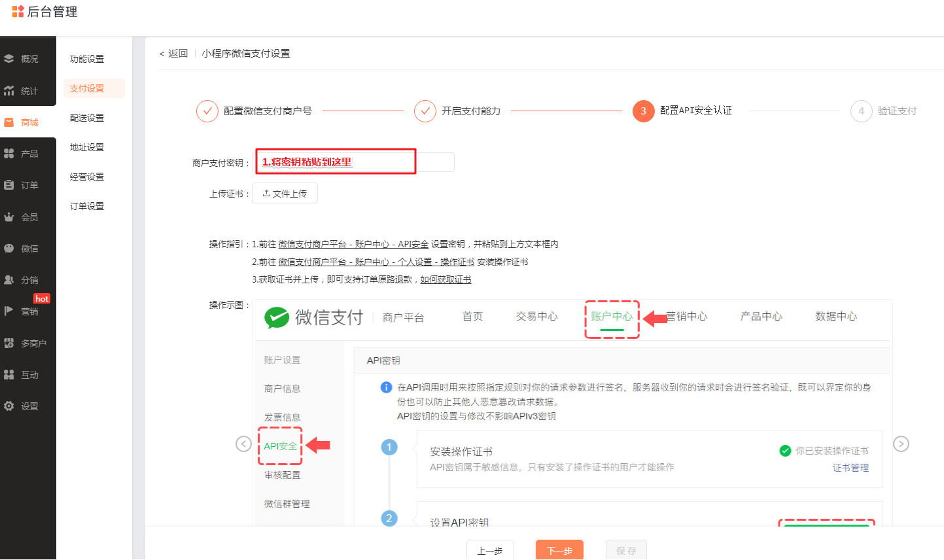
Task: Open 微信支付商户平台 - 账户中心 - API安全 link
Action: (x=353, y=244)
